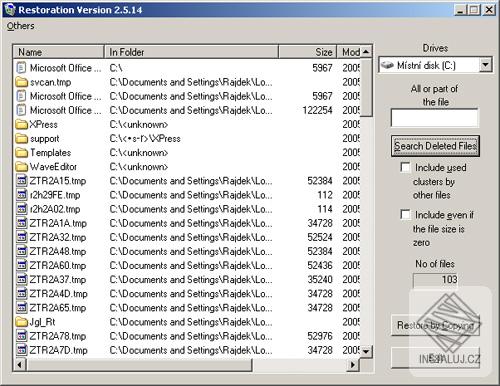500x386 pixels.
Task: Click the folder icon next to svcan.tmp
Action: [21, 82]
